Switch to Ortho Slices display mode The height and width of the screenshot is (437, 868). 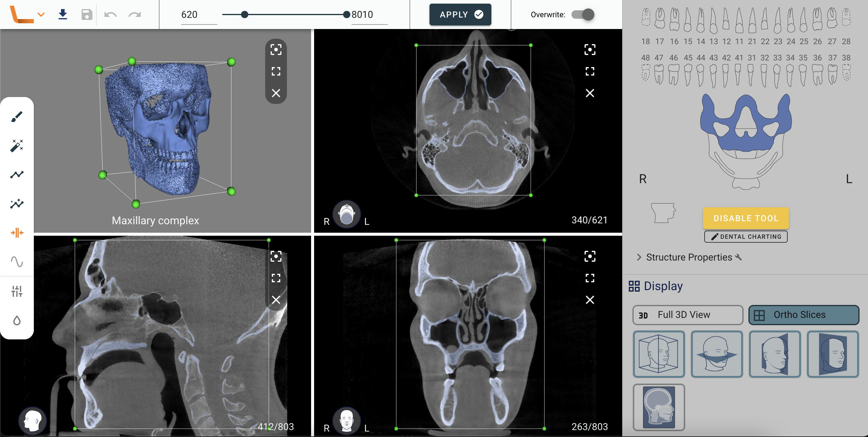803,315
